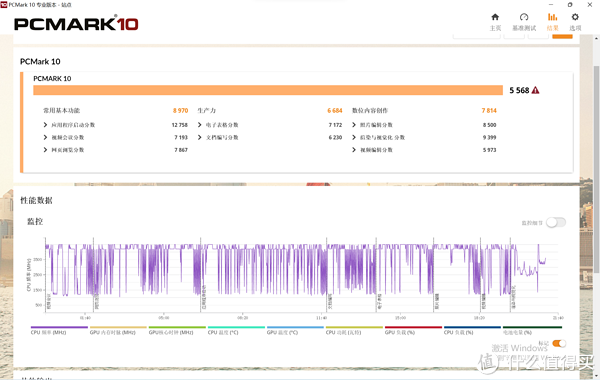Maximize the PCMark 10 window
600x380 pixels.
tap(570, 5)
